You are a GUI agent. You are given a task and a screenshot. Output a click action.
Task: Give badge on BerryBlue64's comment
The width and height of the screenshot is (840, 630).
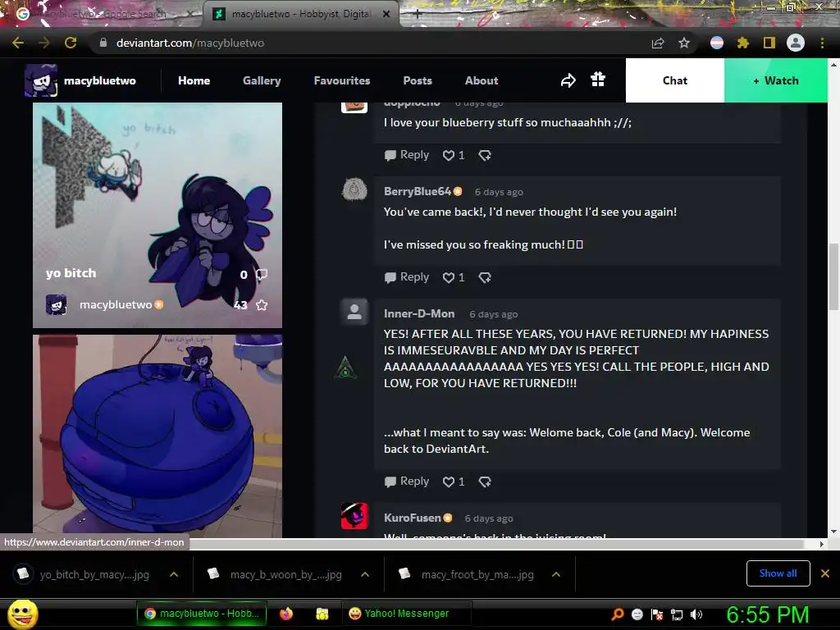click(485, 277)
